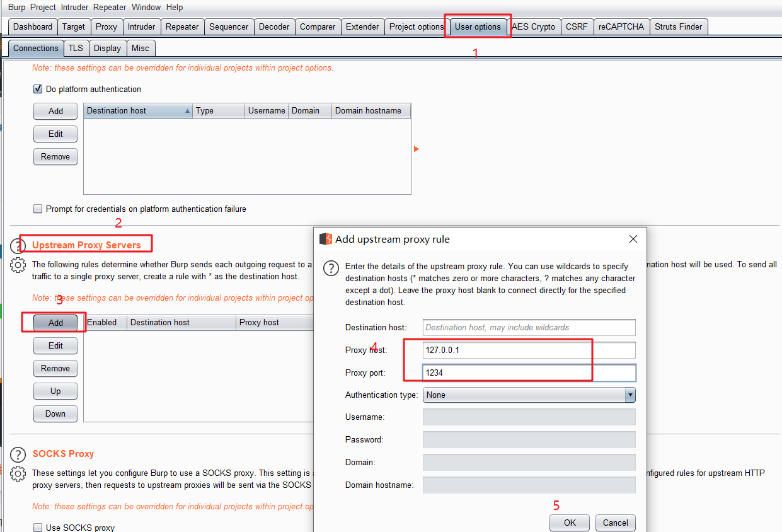Switch to the Sequencer tab

point(229,26)
